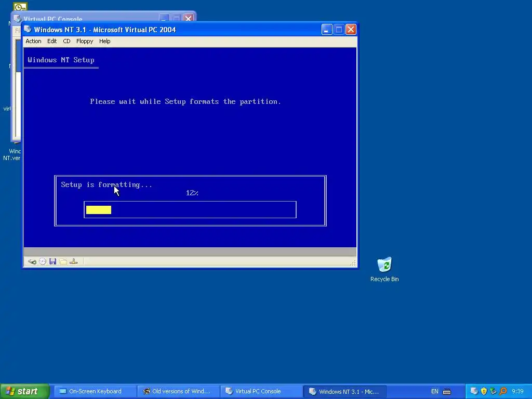Image resolution: width=532 pixels, height=399 pixels.
Task: Click the window resize grip corner
Action: click(x=353, y=263)
